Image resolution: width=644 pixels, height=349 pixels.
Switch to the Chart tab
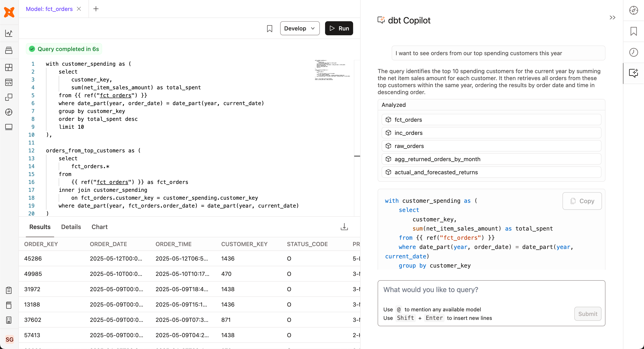click(x=99, y=227)
